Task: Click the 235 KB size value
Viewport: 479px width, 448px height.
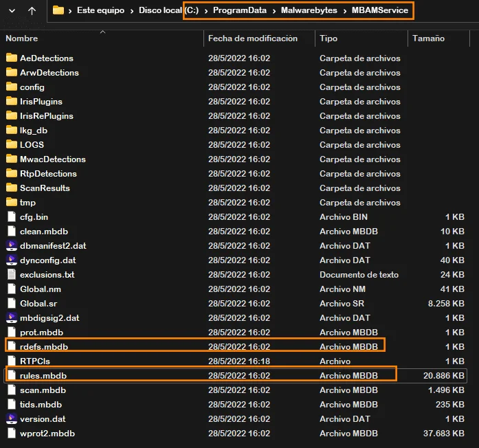Action: coord(449,404)
